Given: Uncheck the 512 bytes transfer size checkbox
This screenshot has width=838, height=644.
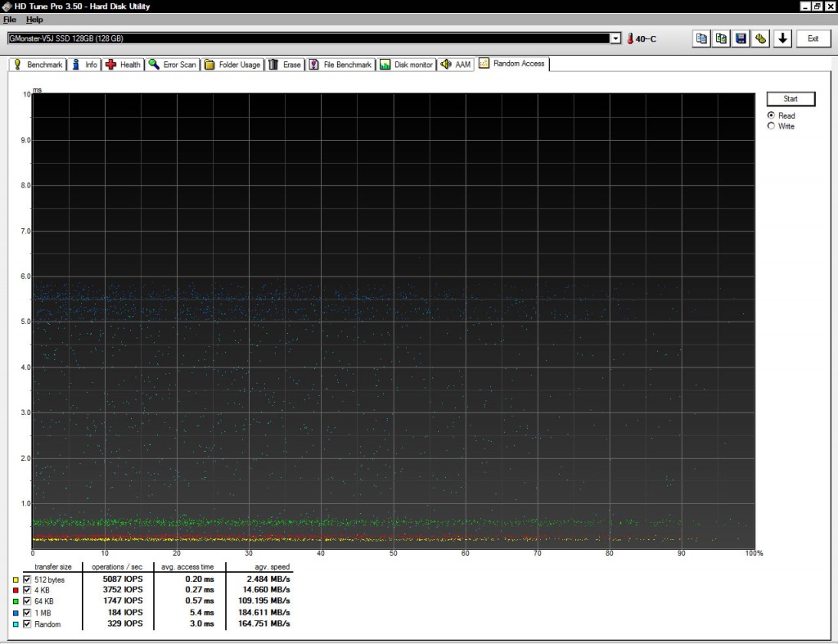Looking at the screenshot, I should click(x=27, y=579).
